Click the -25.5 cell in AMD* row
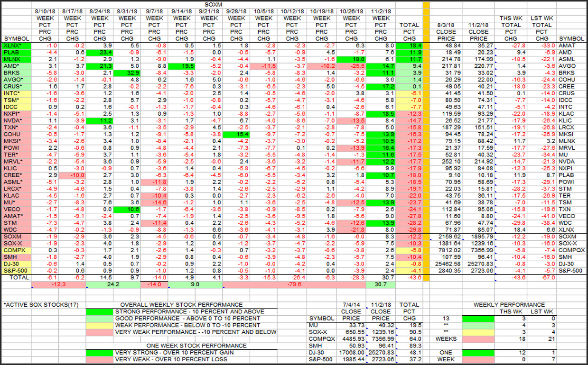 351,66
